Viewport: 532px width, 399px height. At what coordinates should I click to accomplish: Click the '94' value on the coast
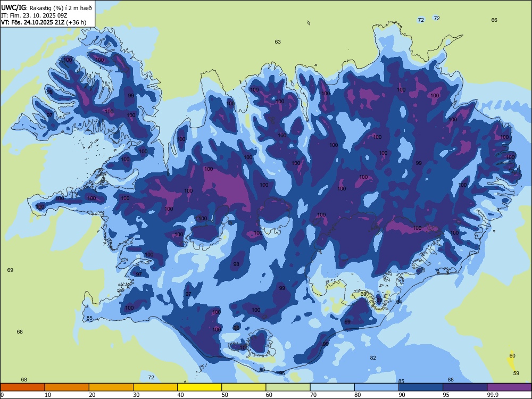399,302
